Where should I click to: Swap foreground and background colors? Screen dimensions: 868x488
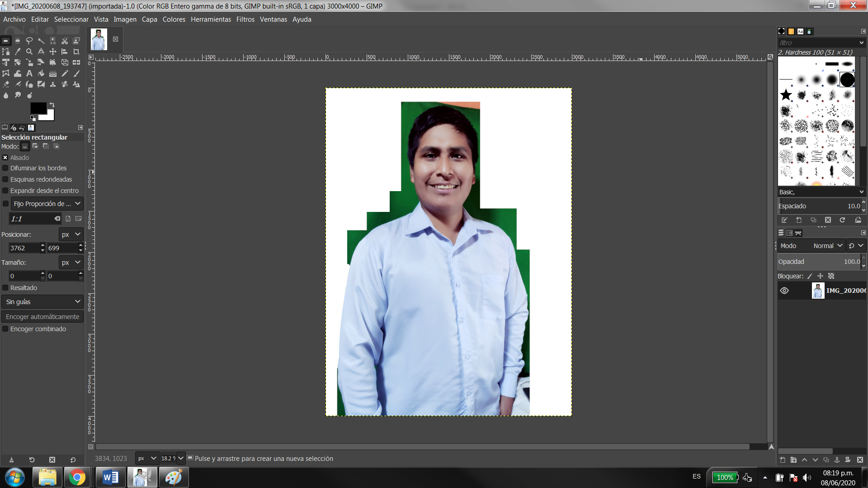pos(52,105)
